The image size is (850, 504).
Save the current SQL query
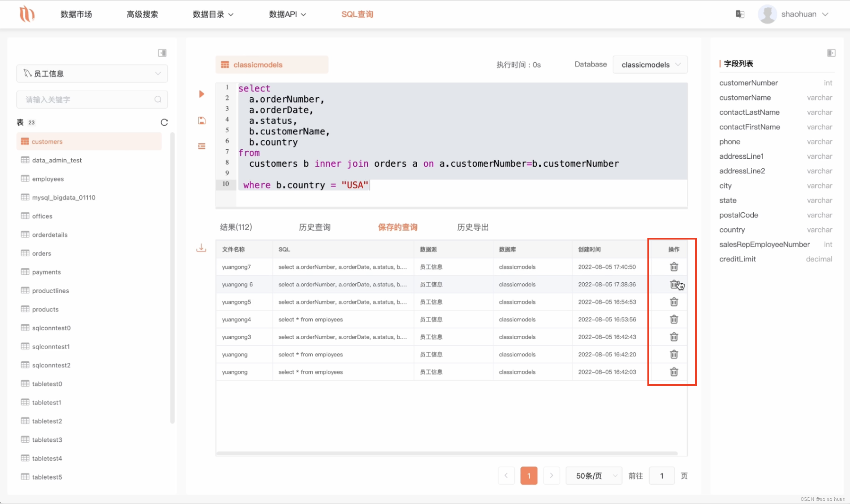(x=202, y=120)
